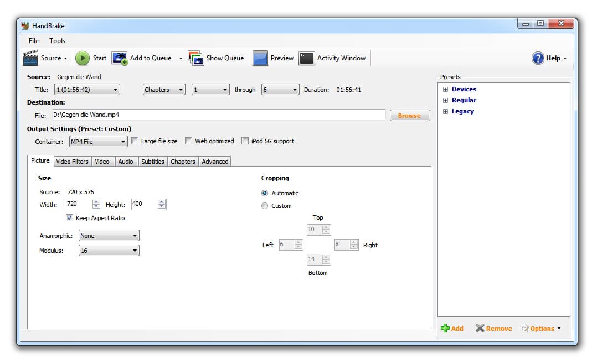Open the File menu
Viewport: 592px width, 364px height.
pyautogui.click(x=34, y=41)
